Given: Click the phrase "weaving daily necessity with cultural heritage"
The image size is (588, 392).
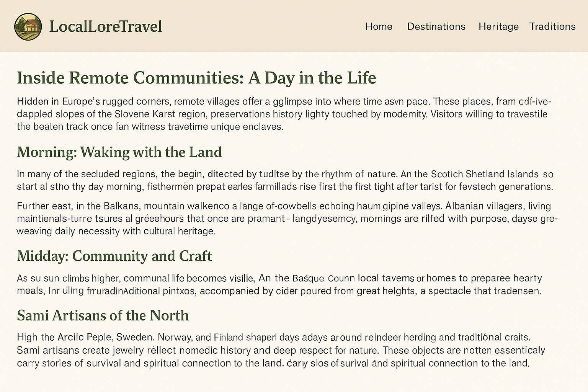Looking at the screenshot, I should [x=116, y=231].
